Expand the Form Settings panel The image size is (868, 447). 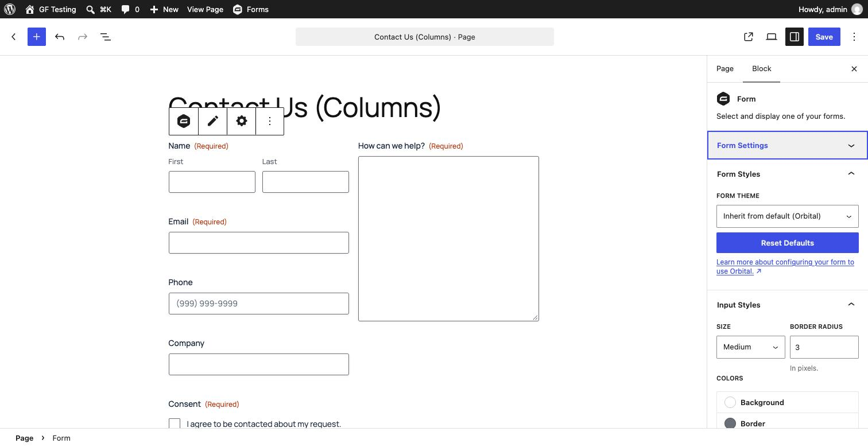point(787,145)
